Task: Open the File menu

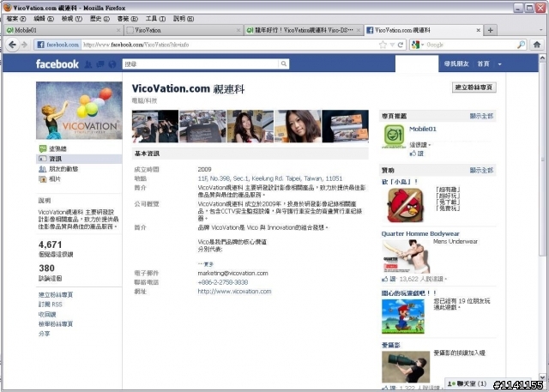Action: pos(16,19)
